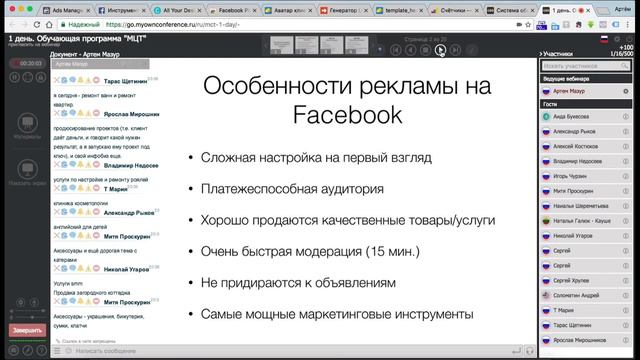The image size is (640, 360).
Task: Select guest Митя Проскурин in list
Action: coord(586,191)
